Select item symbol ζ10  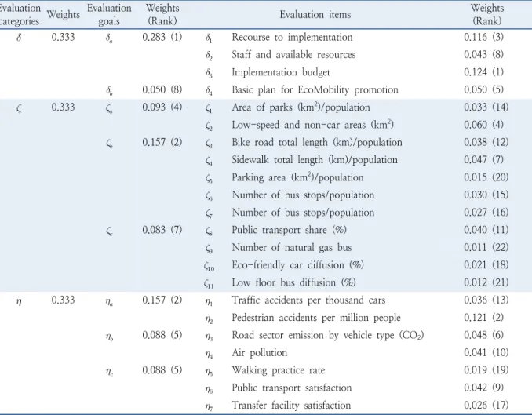point(209,267)
